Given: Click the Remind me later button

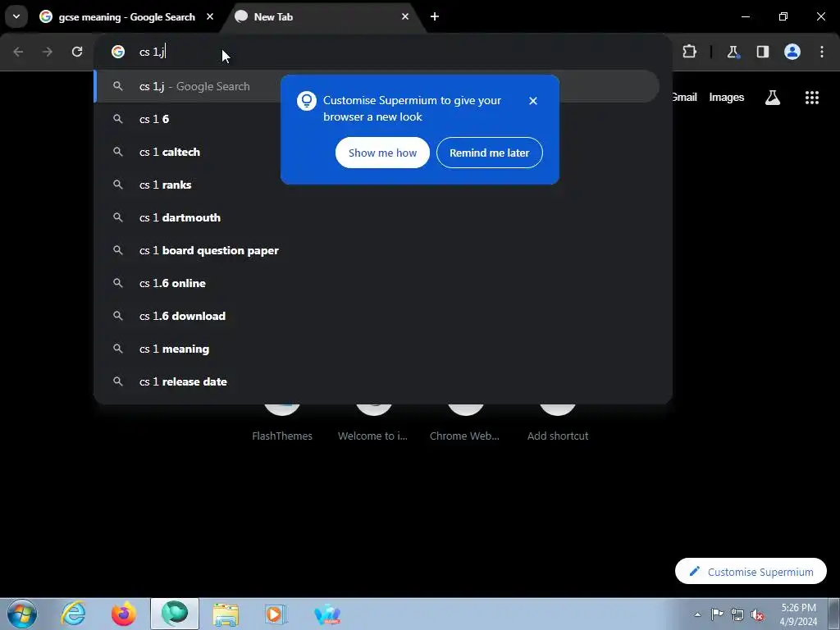Looking at the screenshot, I should pos(489,153).
